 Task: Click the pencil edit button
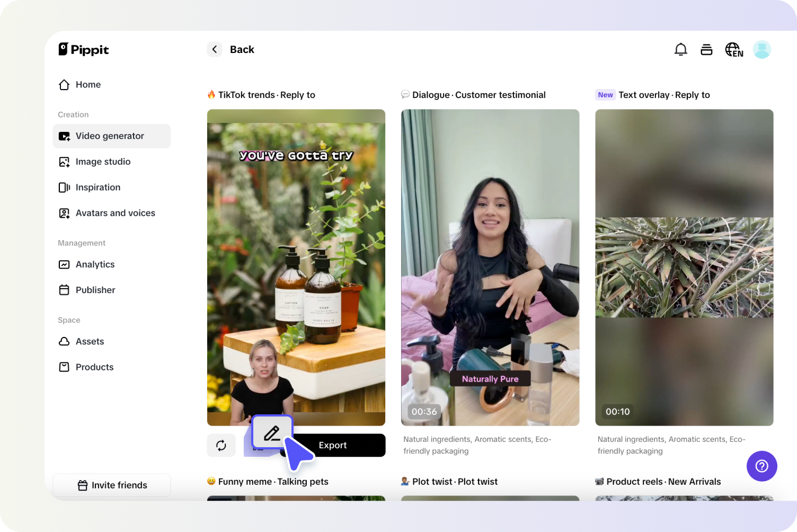click(272, 433)
